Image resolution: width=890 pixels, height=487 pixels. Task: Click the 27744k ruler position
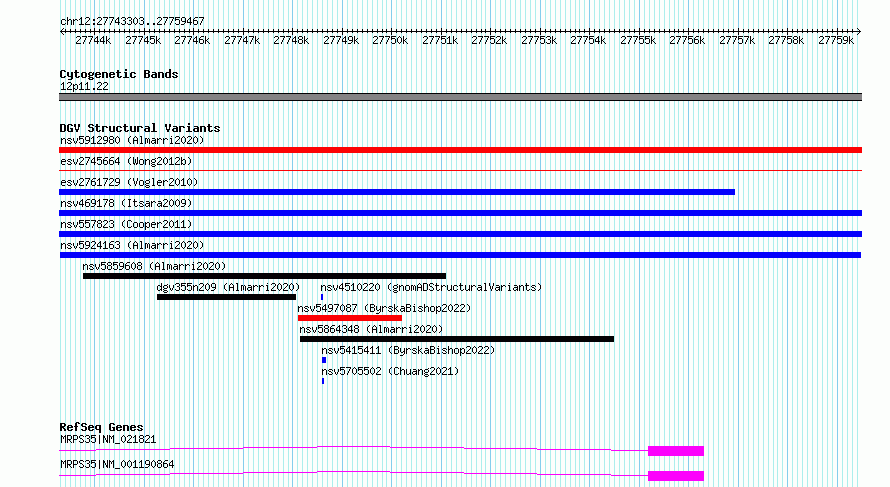93,40
